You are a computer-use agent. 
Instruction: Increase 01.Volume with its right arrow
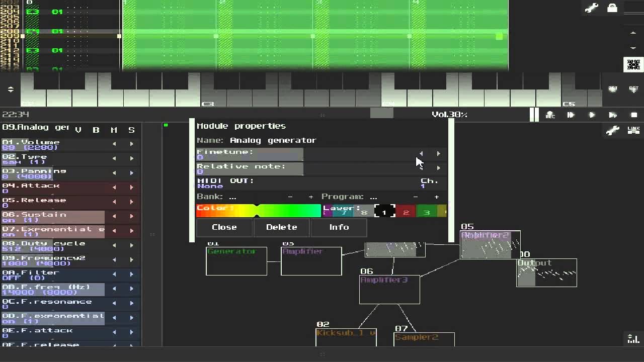coord(132,144)
